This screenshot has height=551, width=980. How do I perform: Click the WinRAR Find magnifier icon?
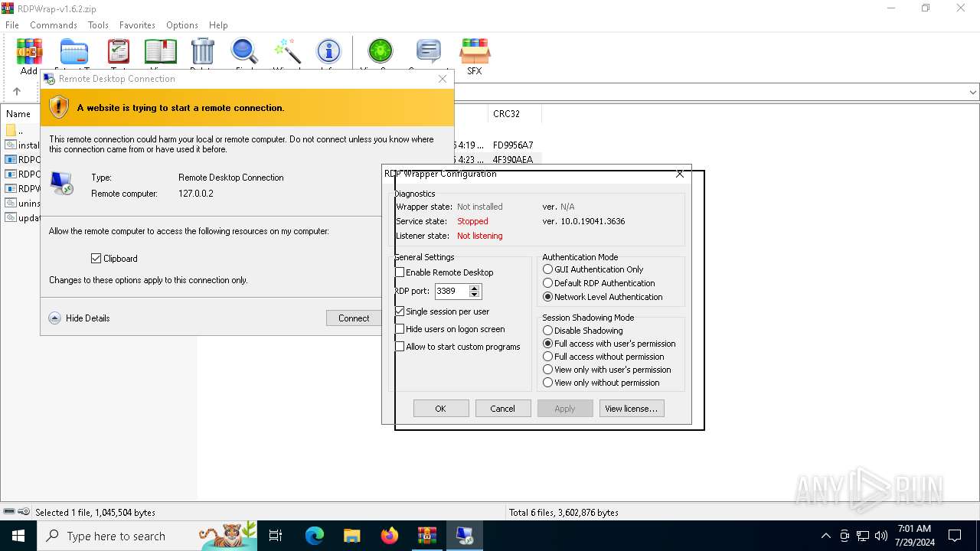pos(245,52)
